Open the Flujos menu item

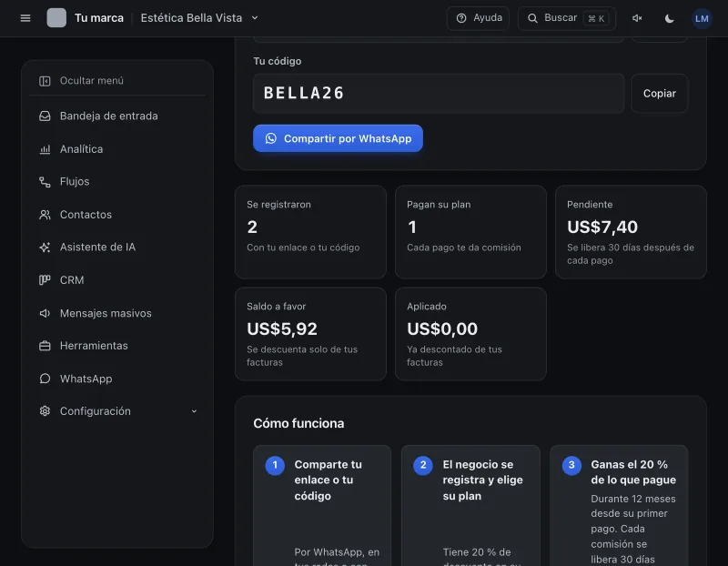(117, 182)
